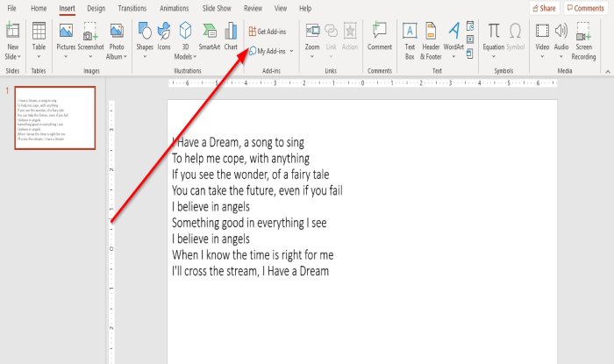This screenshot has height=364, width=614.
Task: Click the Date & Time icon in Text group
Action: coord(470,26)
